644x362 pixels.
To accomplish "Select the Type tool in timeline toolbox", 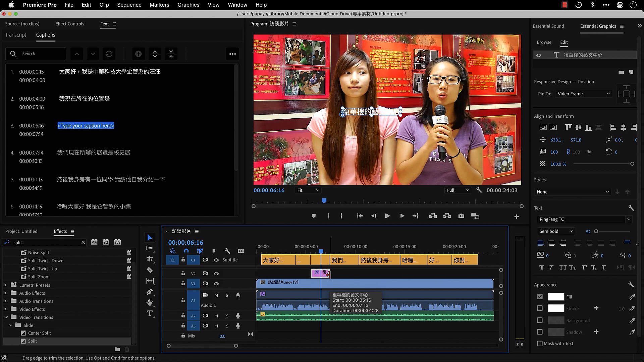I will pyautogui.click(x=150, y=314).
